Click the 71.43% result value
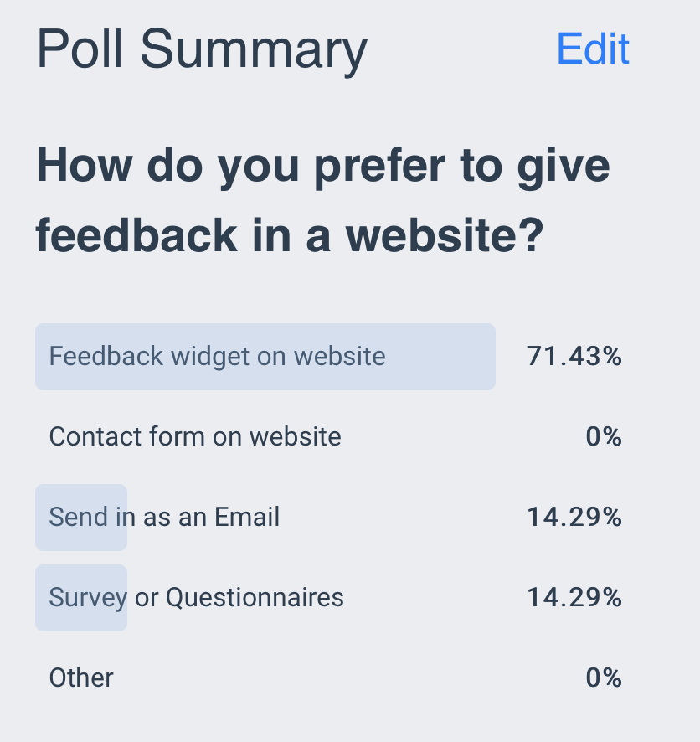Viewport: 700px width, 742px height. (574, 356)
